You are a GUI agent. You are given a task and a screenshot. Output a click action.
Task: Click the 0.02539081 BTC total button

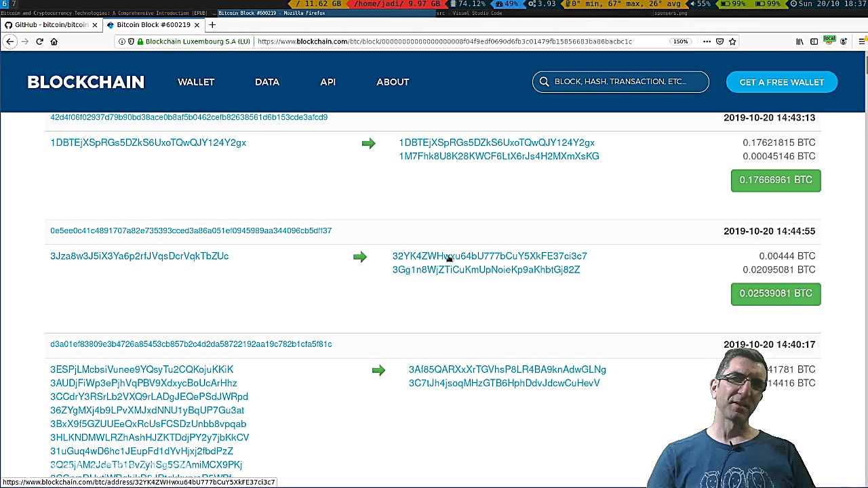tap(776, 293)
